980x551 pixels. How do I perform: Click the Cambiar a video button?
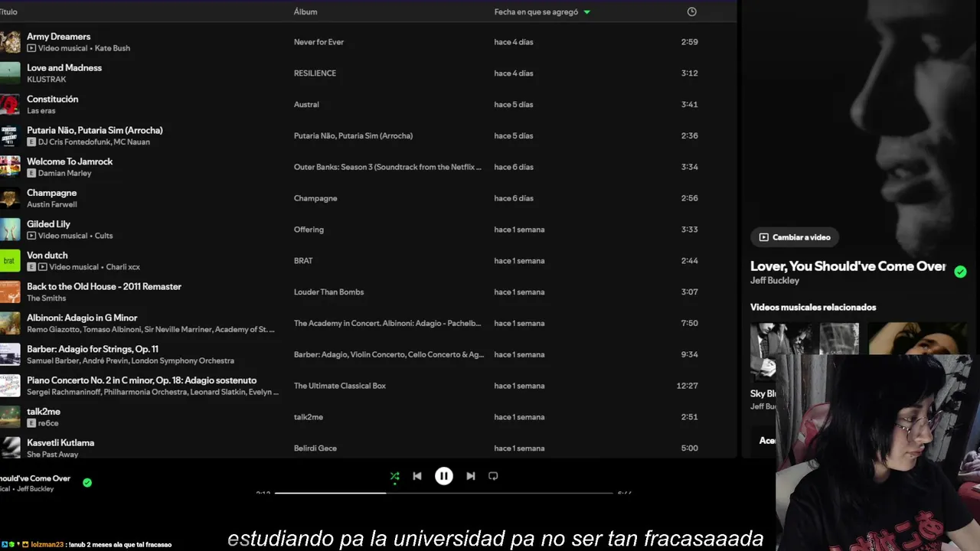pos(795,237)
